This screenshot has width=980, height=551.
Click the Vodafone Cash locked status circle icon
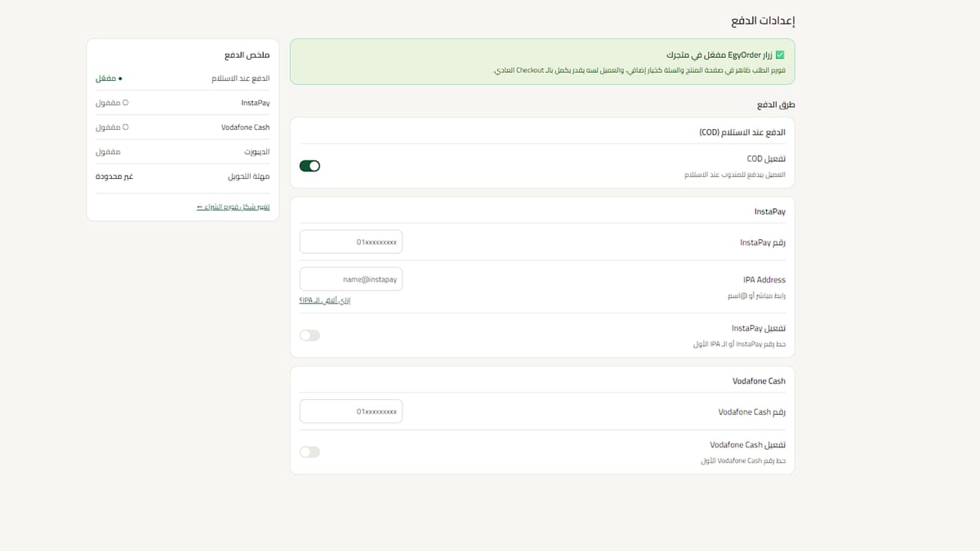coord(126,127)
